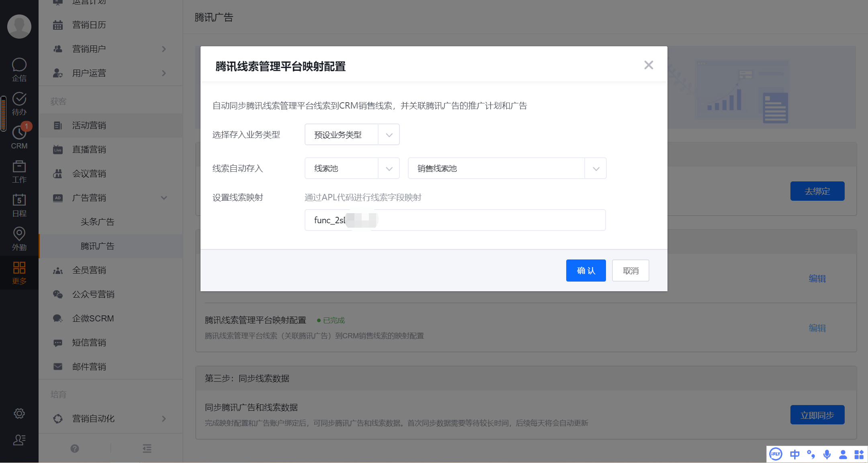The width and height of the screenshot is (868, 463).
Task: Click the collapse menu icon at sidebar bottom
Action: (x=147, y=449)
